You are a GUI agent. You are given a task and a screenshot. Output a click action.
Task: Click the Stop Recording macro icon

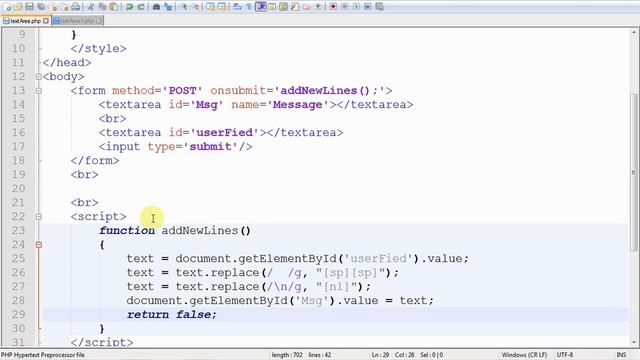pos(345,7)
